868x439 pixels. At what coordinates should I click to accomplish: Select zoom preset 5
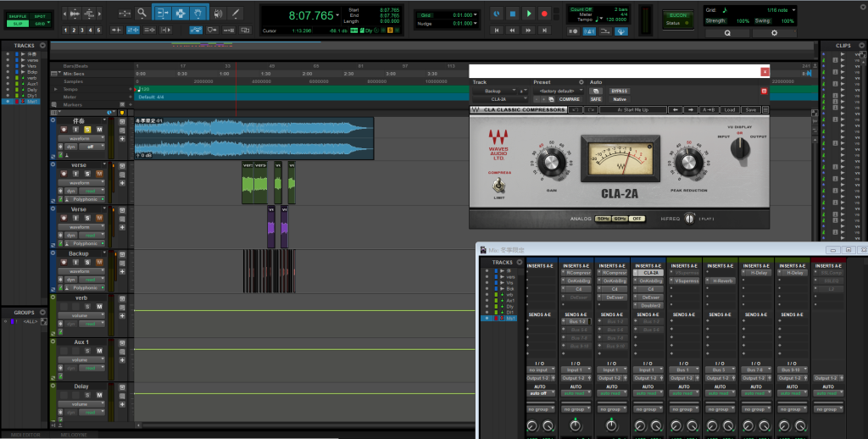pos(98,31)
